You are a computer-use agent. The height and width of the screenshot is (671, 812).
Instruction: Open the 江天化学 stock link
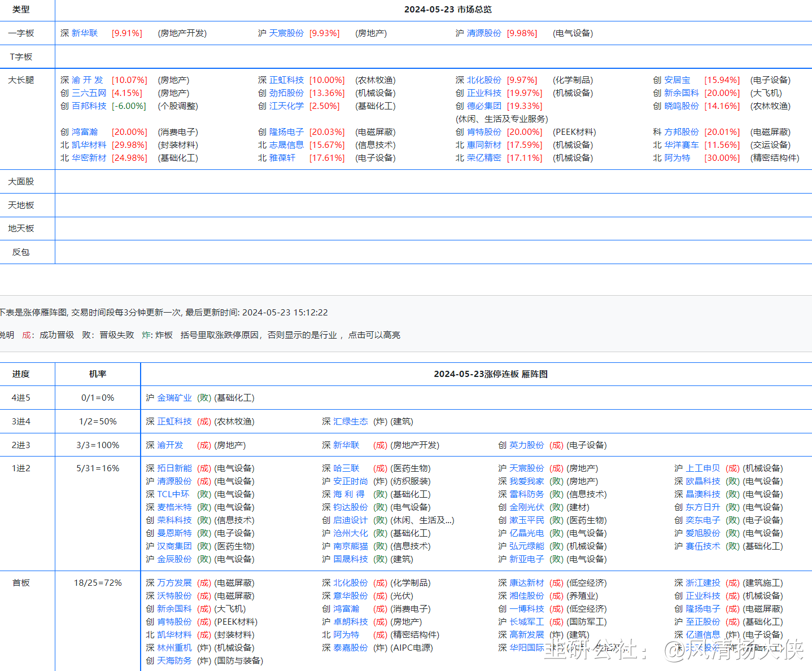tap(286, 106)
